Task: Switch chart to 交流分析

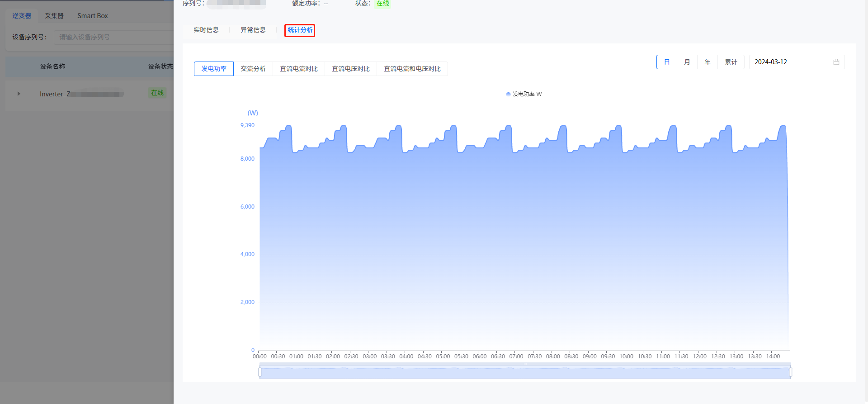Action: (x=253, y=69)
